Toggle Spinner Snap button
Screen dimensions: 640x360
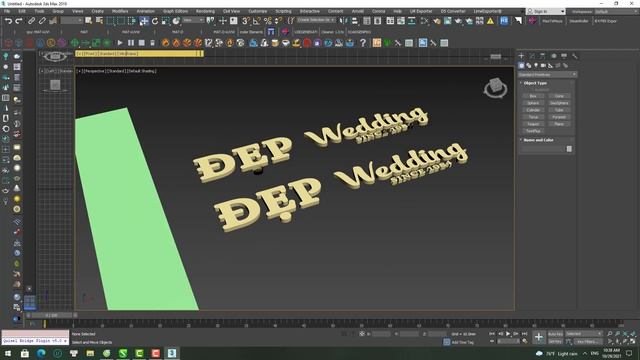point(278,21)
